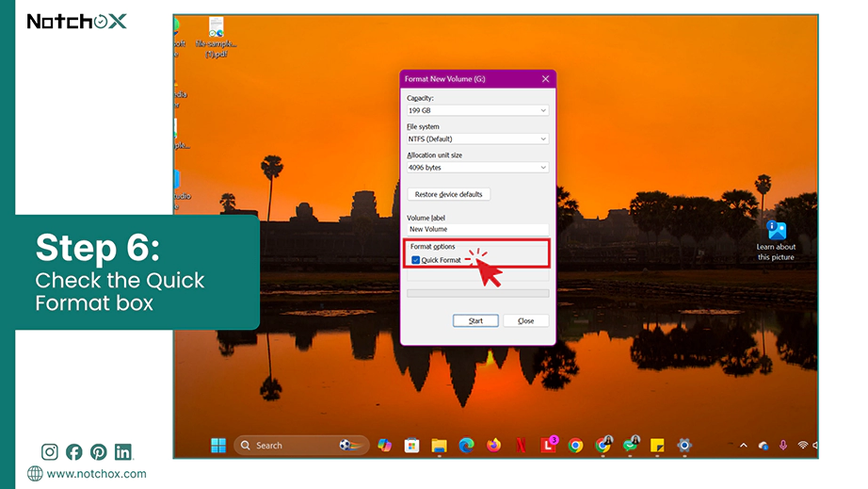This screenshot has height=489, width=868.
Task: Open the Chrome window with profile badge
Action: point(603,445)
